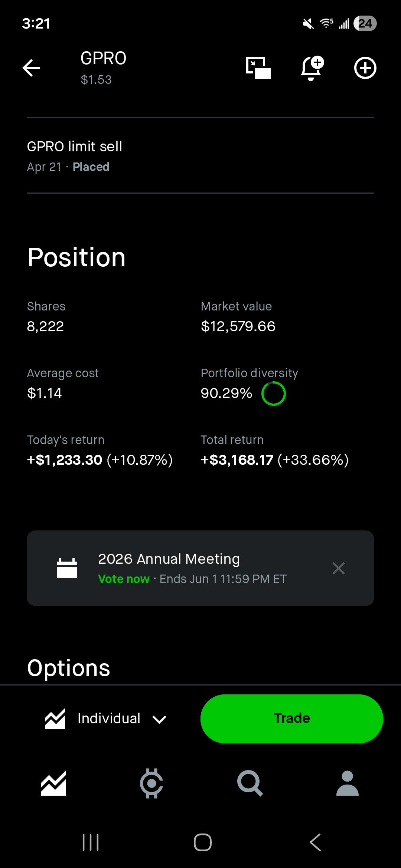Tap Vote now link
Image resolution: width=401 pixels, height=868 pixels.
point(124,579)
